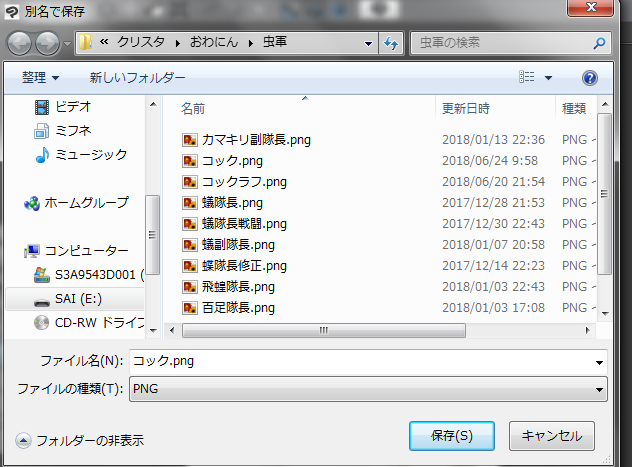Image resolution: width=632 pixels, height=467 pixels.
Task: Click the change view icon
Action: click(526, 77)
